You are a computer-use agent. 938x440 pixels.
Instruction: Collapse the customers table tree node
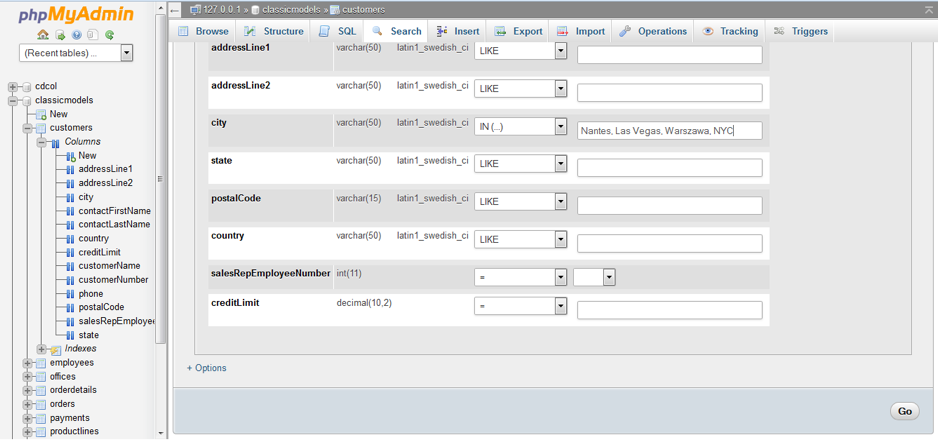28,128
